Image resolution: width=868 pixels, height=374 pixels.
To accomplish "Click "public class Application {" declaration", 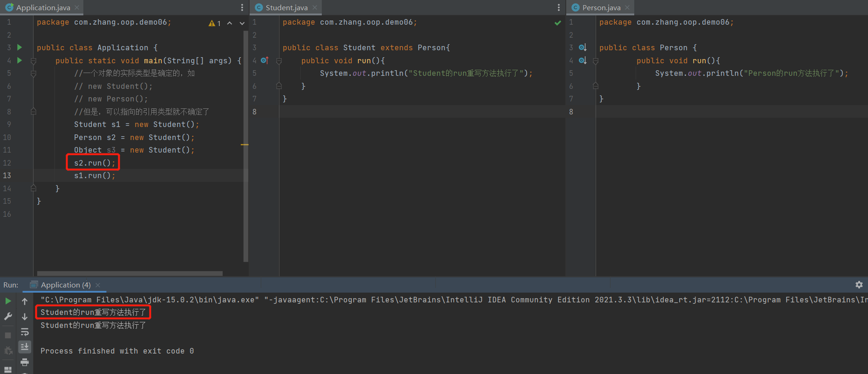I will click(97, 48).
